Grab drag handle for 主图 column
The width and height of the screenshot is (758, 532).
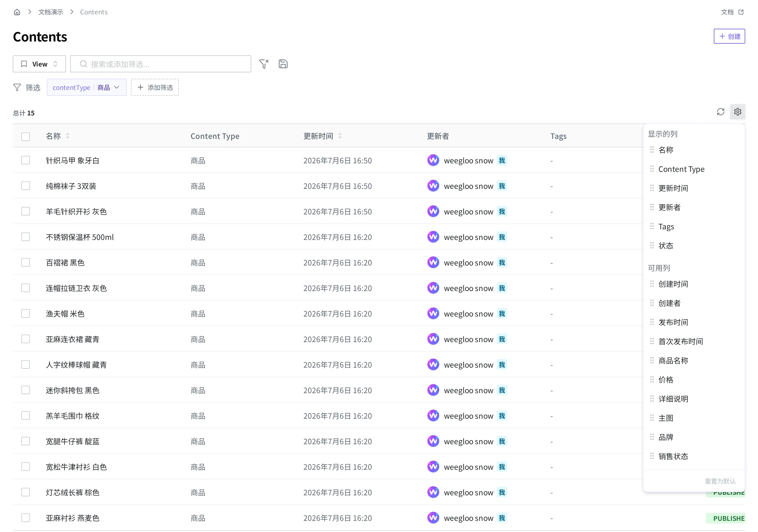point(652,418)
